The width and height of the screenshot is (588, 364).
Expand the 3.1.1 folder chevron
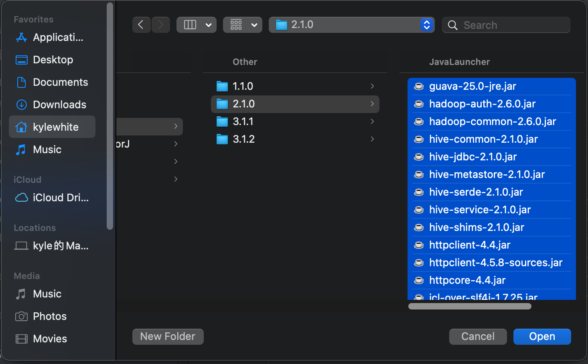click(x=372, y=121)
